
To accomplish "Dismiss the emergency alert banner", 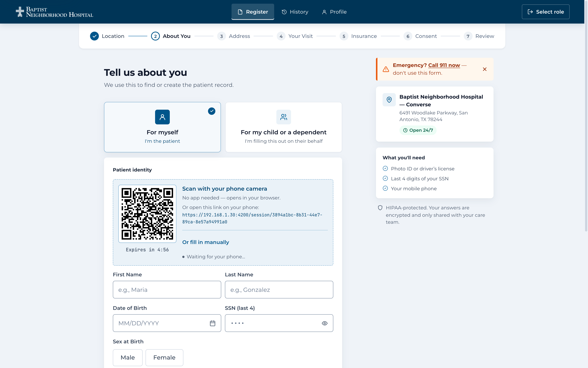I will click(x=485, y=69).
